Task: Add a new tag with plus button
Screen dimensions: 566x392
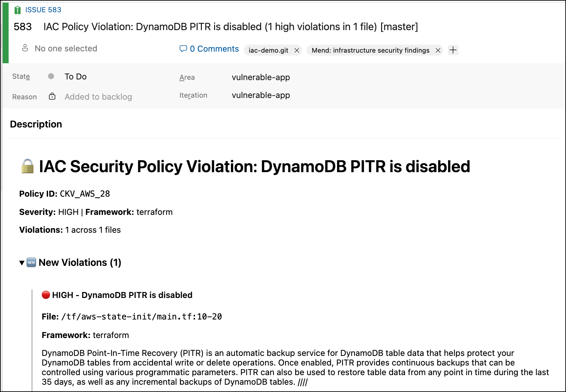Action: coord(453,50)
